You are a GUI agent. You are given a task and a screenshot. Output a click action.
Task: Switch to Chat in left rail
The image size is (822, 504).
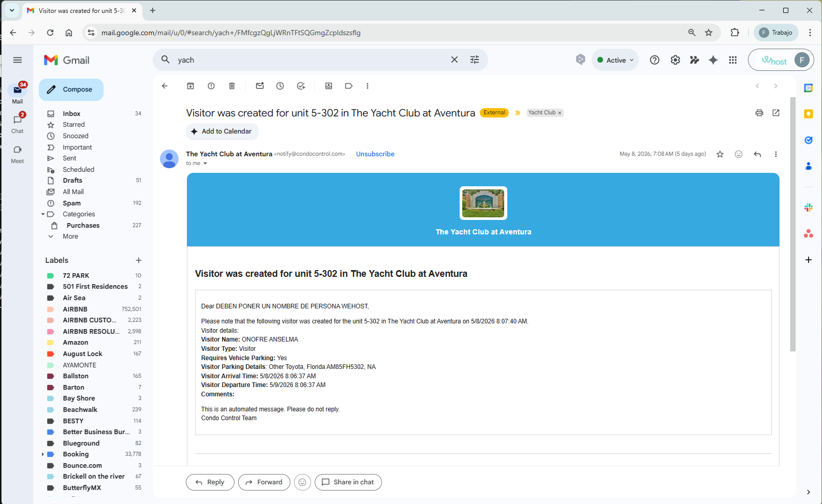pos(18,124)
